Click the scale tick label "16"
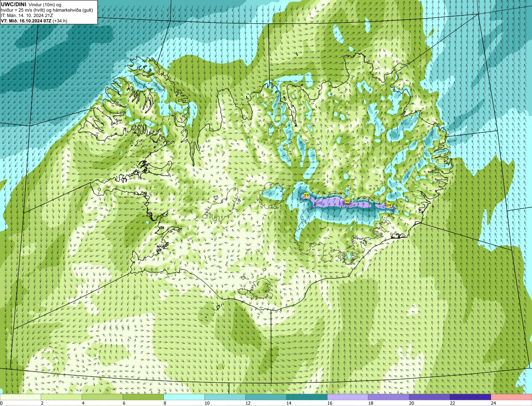This screenshot has height=406, width=532. [330, 403]
